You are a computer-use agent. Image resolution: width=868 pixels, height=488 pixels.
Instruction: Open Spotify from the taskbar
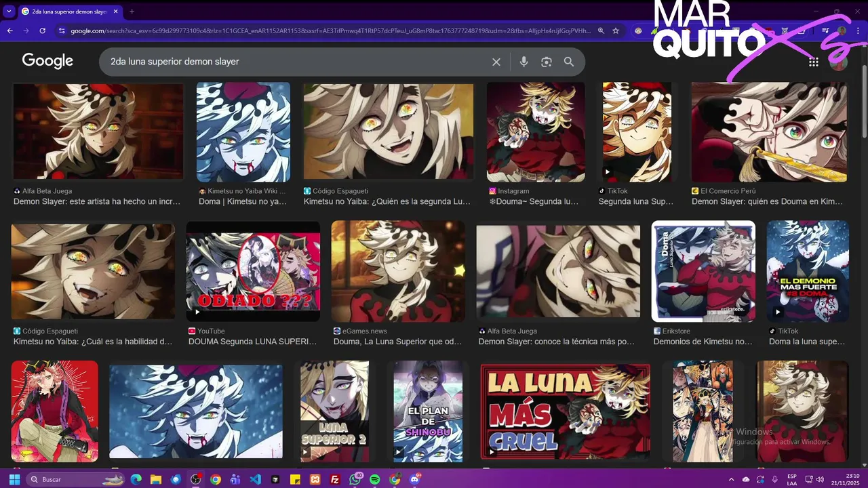coord(375,479)
